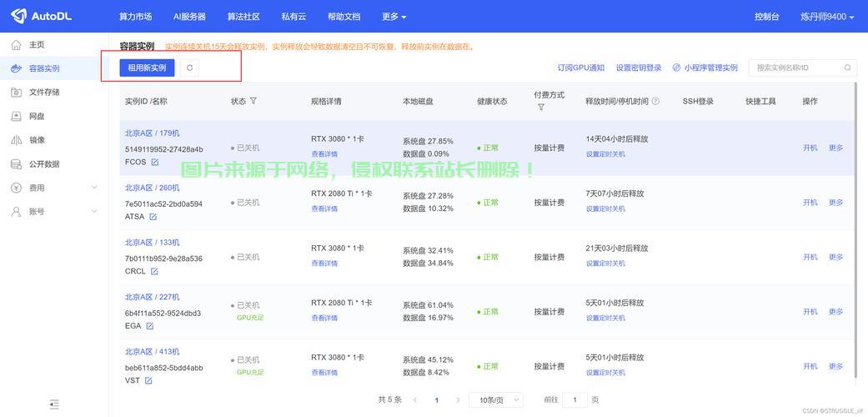The height and width of the screenshot is (417, 868).
Task: Open 更多 actions for the ATSA instance
Action: pyautogui.click(x=835, y=203)
